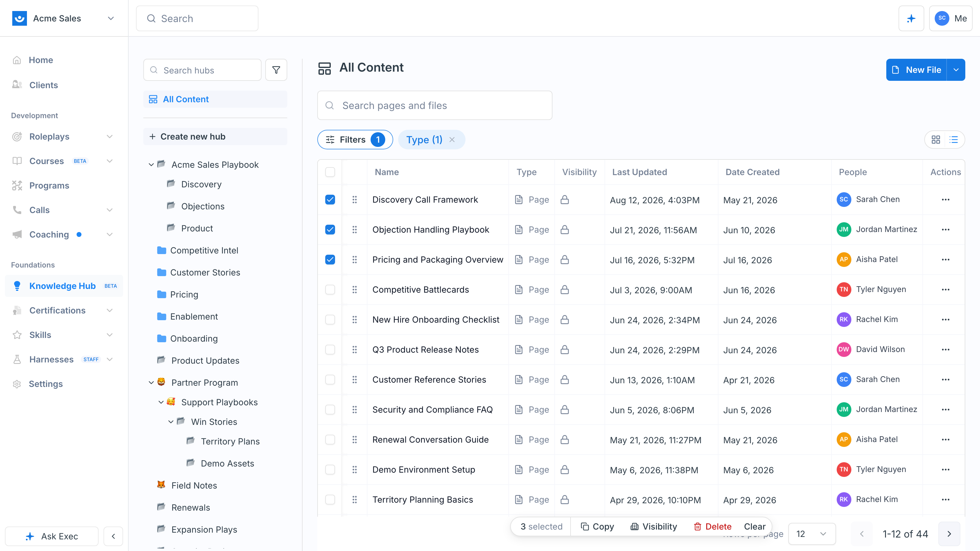Click lock icon for Renewal Conversation Guide

point(564,440)
